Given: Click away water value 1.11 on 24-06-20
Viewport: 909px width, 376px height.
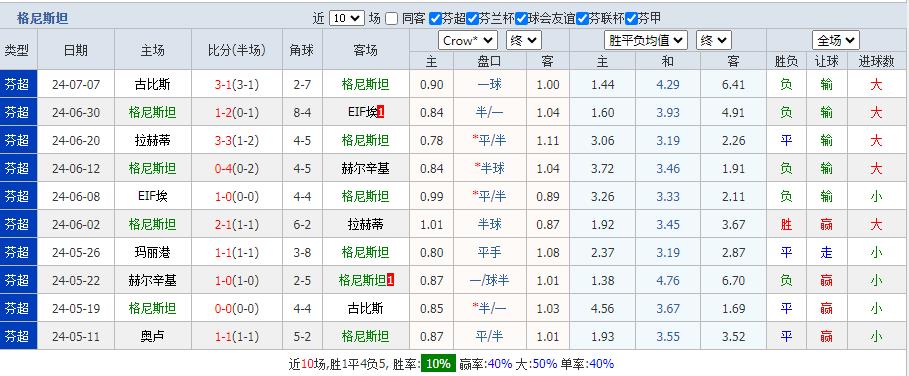Looking at the screenshot, I should click(x=548, y=140).
